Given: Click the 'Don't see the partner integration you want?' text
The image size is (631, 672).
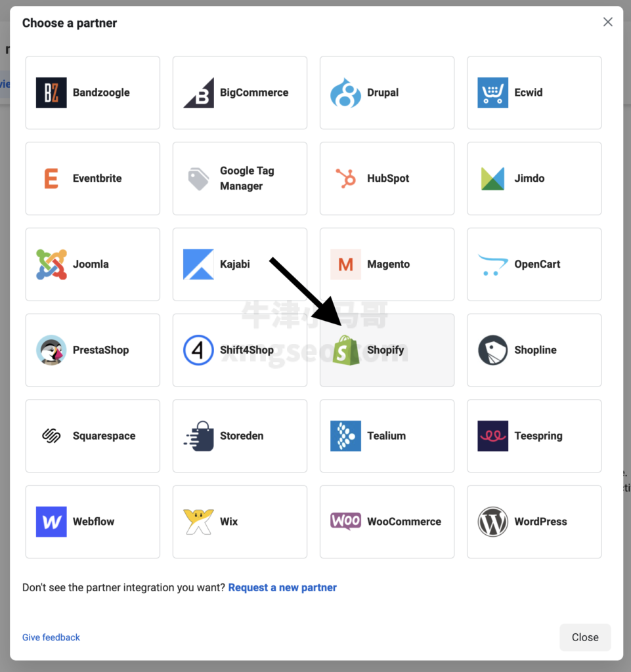Looking at the screenshot, I should 123,587.
